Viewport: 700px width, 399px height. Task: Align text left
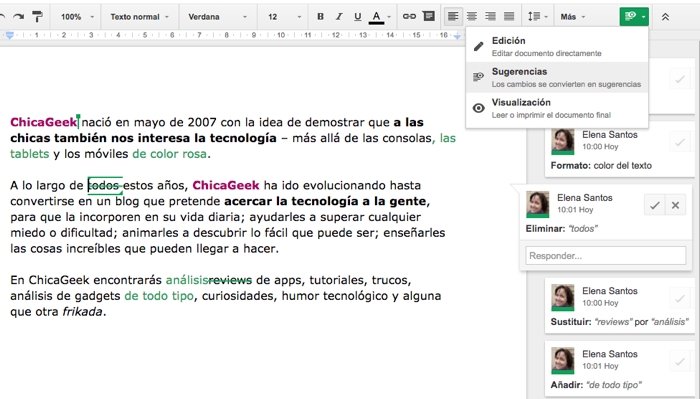click(x=453, y=17)
